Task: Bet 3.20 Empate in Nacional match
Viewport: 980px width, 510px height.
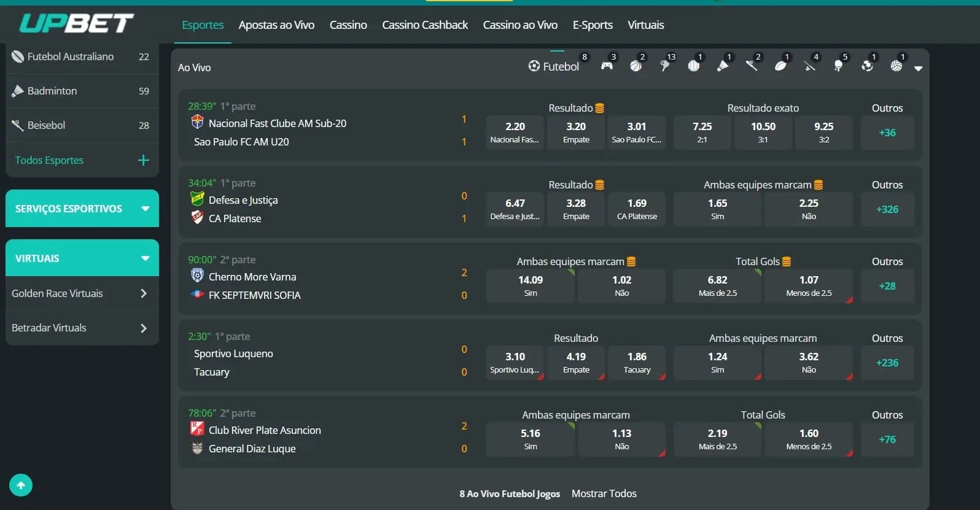Action: coord(576,133)
